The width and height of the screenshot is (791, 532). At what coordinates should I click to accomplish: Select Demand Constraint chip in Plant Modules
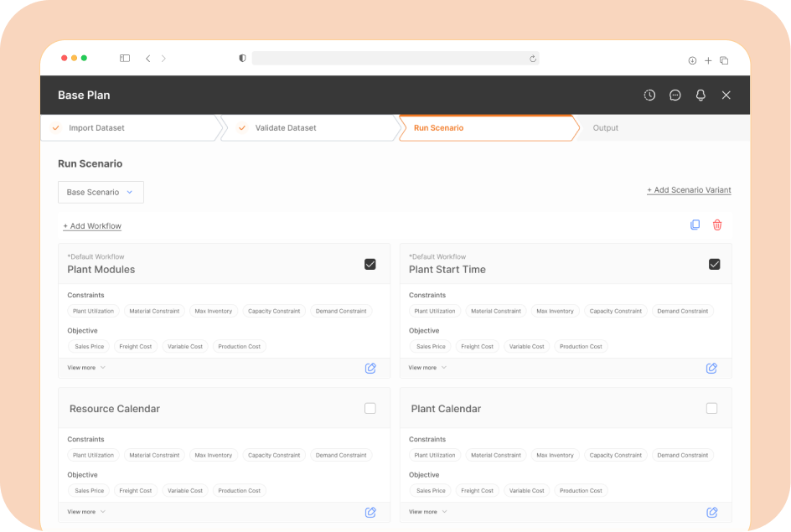[341, 311]
